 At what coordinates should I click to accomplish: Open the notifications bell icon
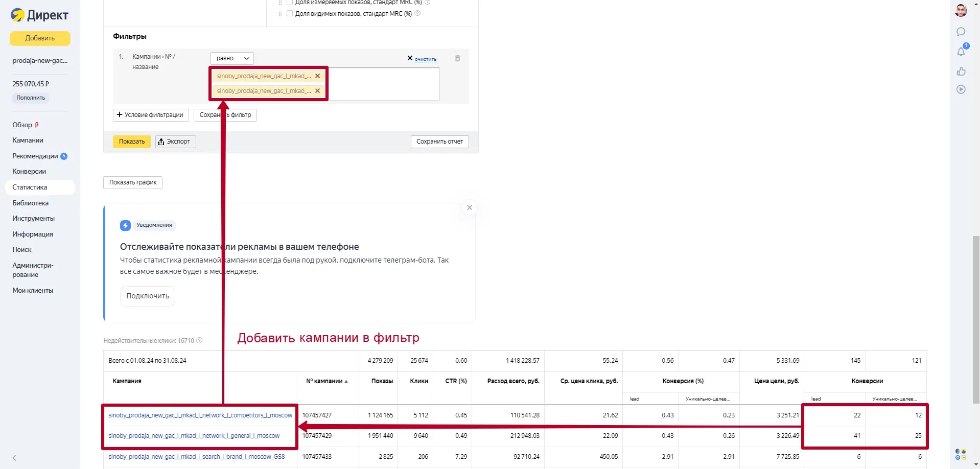[961, 51]
